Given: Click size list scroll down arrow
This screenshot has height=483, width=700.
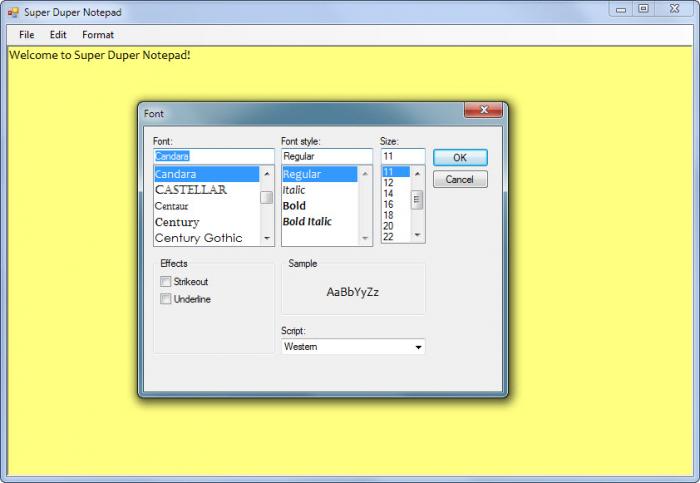Looking at the screenshot, I should pyautogui.click(x=417, y=235).
